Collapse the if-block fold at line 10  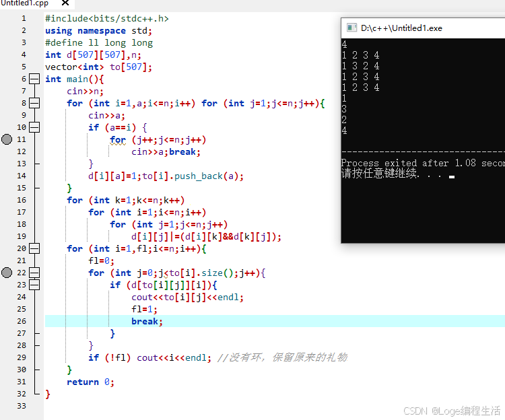coord(34,127)
